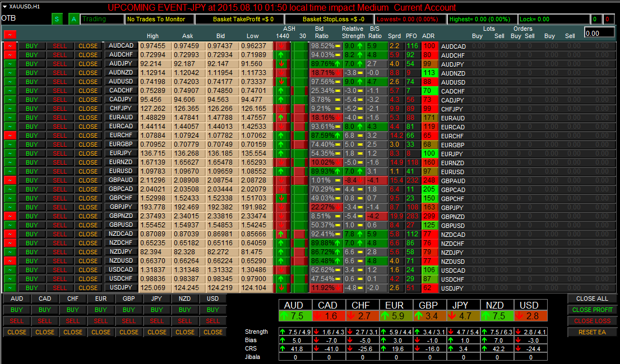Click the CLOSE LOSS button
This screenshot has height=364, width=620.
592,321
